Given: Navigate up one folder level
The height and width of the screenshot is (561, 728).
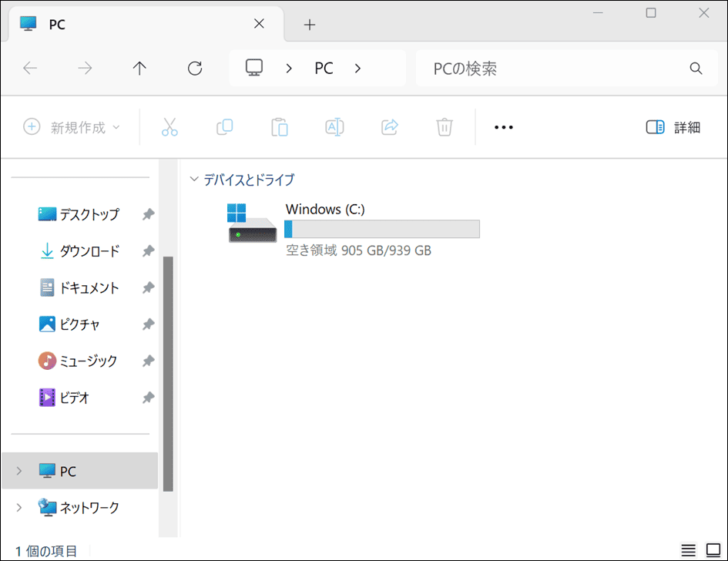Looking at the screenshot, I should [139, 69].
